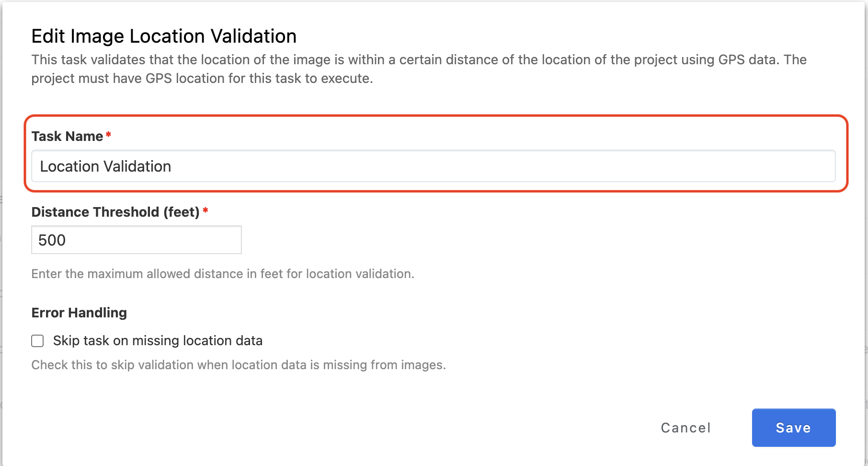868x466 pixels.
Task: Click the "Skip task on missing location data" label text
Action: pyautogui.click(x=158, y=341)
